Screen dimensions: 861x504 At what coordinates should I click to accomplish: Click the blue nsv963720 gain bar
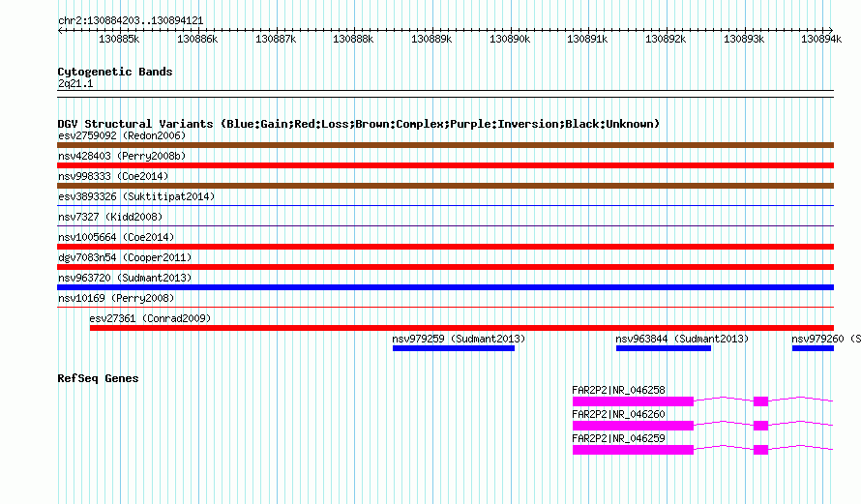[x=445, y=287]
